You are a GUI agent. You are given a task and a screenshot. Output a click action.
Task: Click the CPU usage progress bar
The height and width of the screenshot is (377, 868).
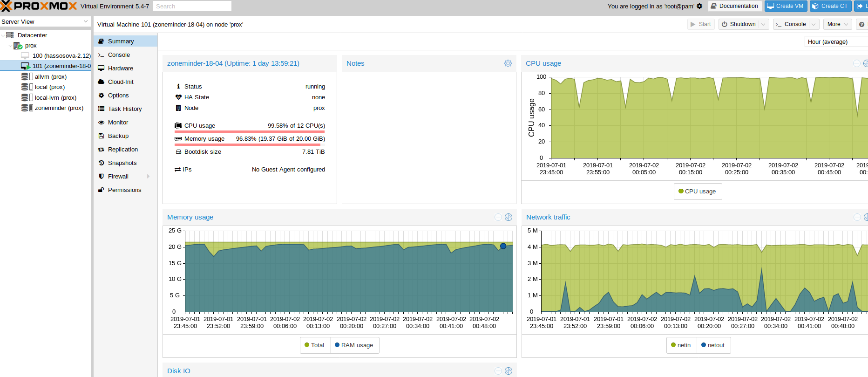[250, 131]
